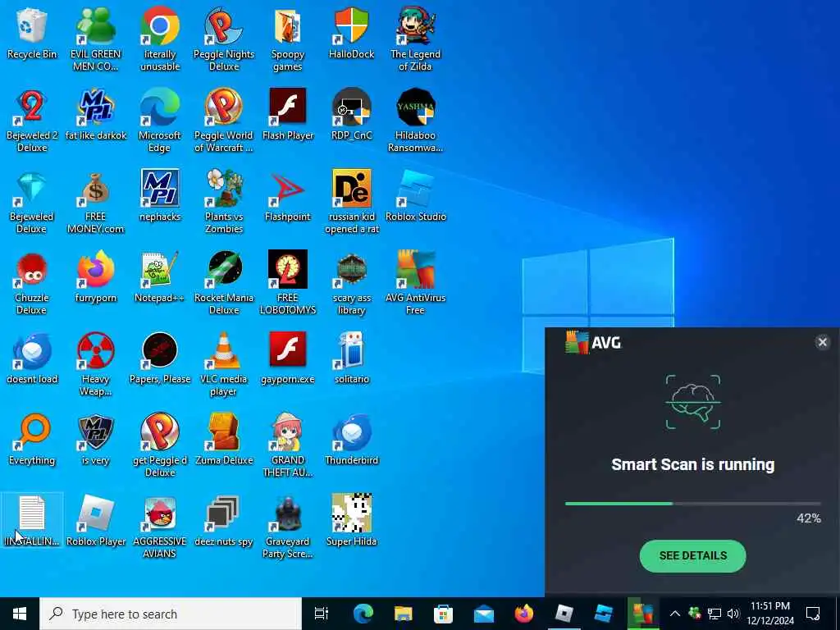The image size is (840, 630).
Task: Open Task View from the taskbar
Action: 321,614
